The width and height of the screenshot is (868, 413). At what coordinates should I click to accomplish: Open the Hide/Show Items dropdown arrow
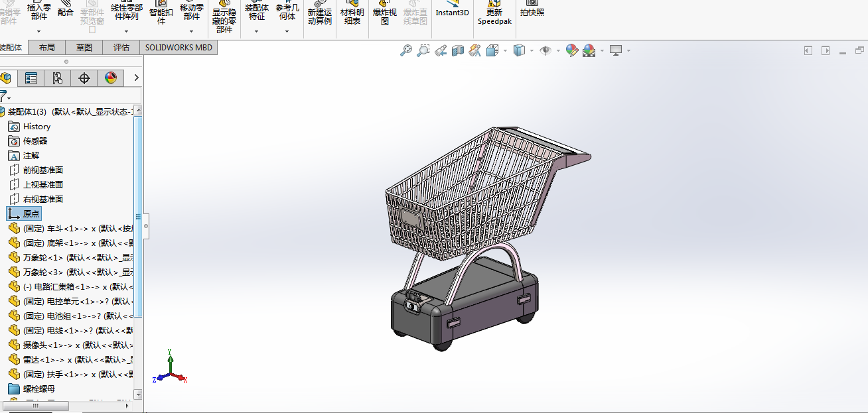(558, 50)
